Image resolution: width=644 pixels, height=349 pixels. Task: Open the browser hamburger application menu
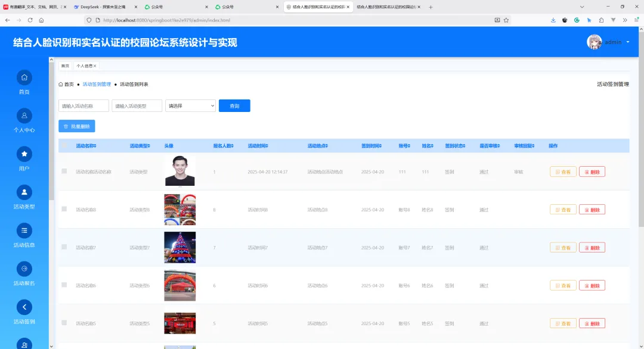pyautogui.click(x=636, y=20)
